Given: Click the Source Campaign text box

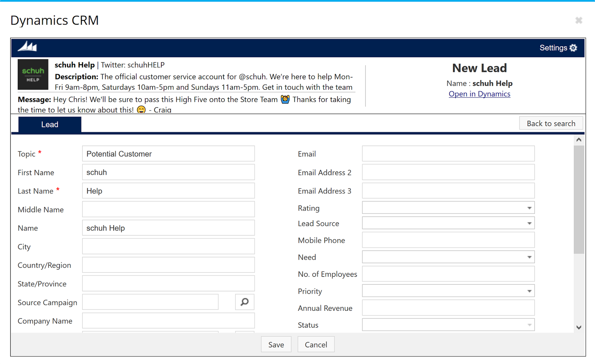Looking at the screenshot, I should pos(150,302).
